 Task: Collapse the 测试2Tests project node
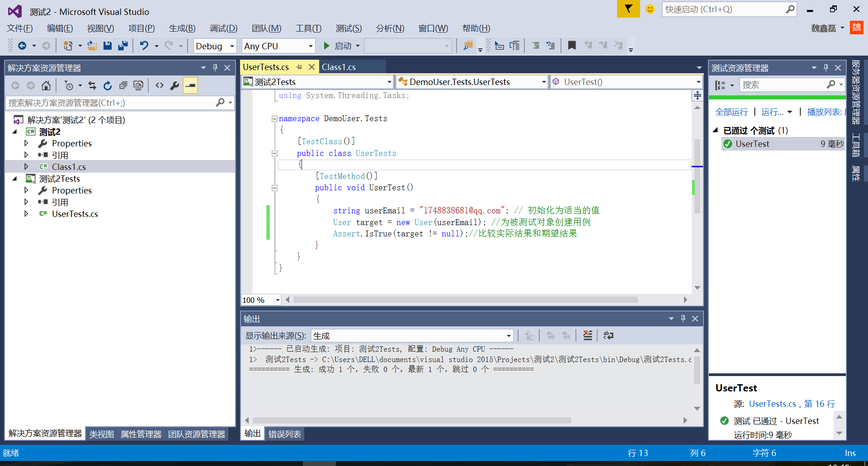(x=14, y=179)
